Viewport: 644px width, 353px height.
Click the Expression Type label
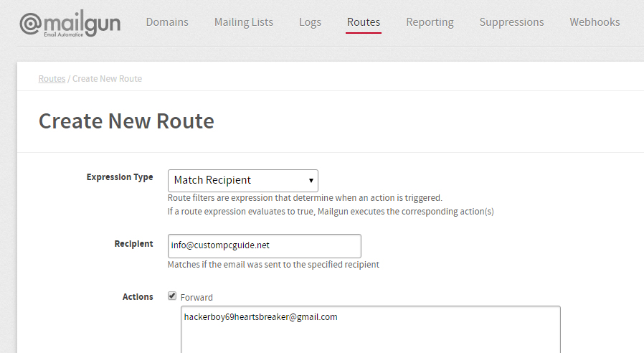click(x=120, y=177)
